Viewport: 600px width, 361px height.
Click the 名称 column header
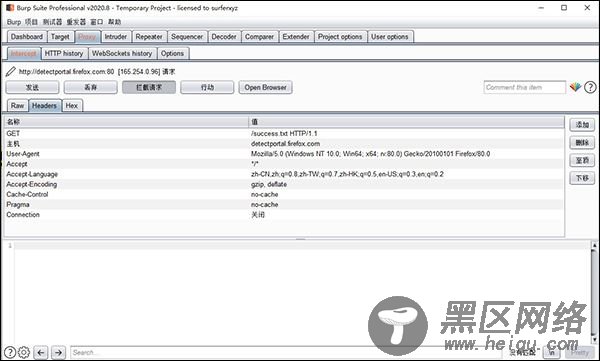click(126, 122)
